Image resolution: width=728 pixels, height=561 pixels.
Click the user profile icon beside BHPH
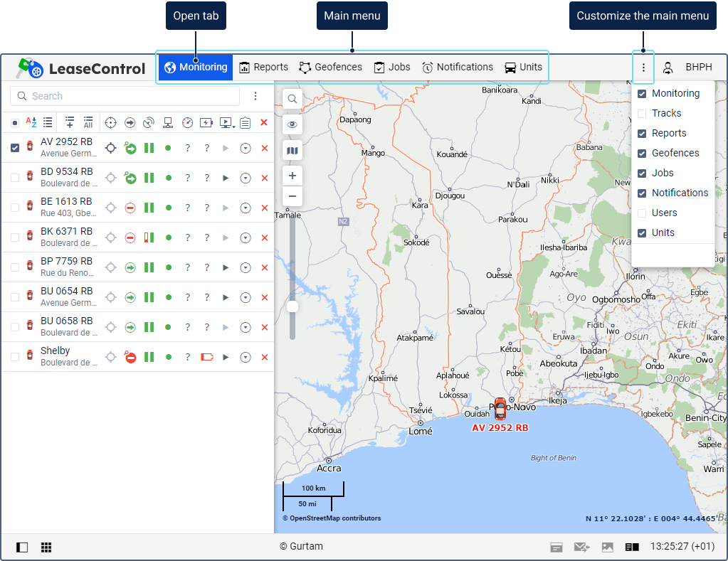coord(668,68)
